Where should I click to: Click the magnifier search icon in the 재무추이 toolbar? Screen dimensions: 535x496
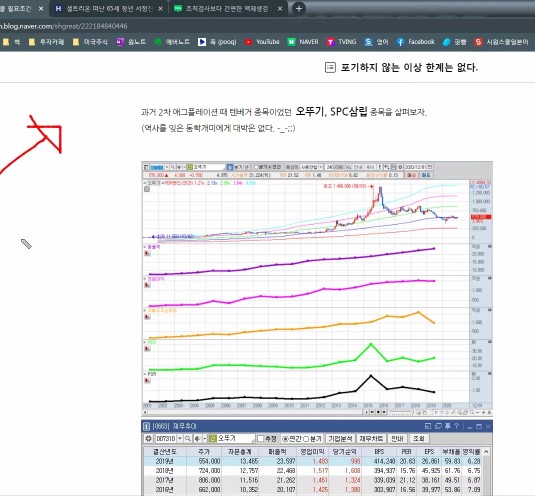click(188, 438)
